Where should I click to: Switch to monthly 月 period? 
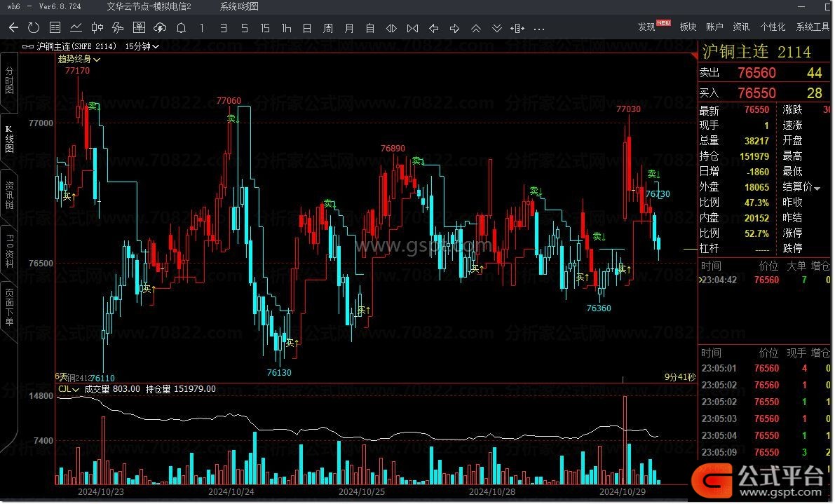pyautogui.click(x=349, y=28)
